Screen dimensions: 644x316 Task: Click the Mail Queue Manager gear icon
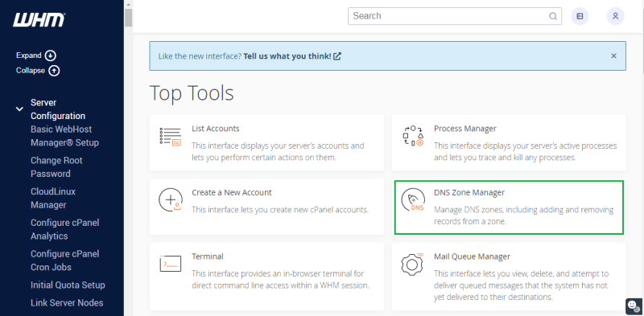412,265
